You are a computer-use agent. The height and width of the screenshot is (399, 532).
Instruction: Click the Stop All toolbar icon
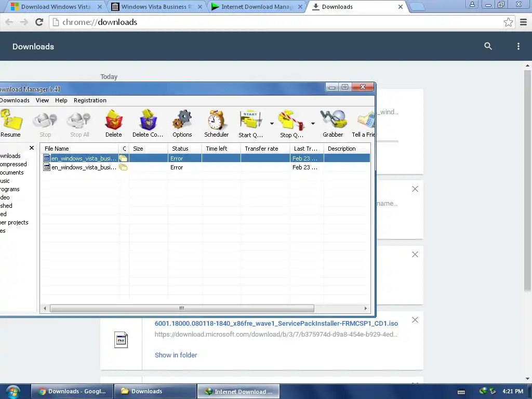(79, 124)
